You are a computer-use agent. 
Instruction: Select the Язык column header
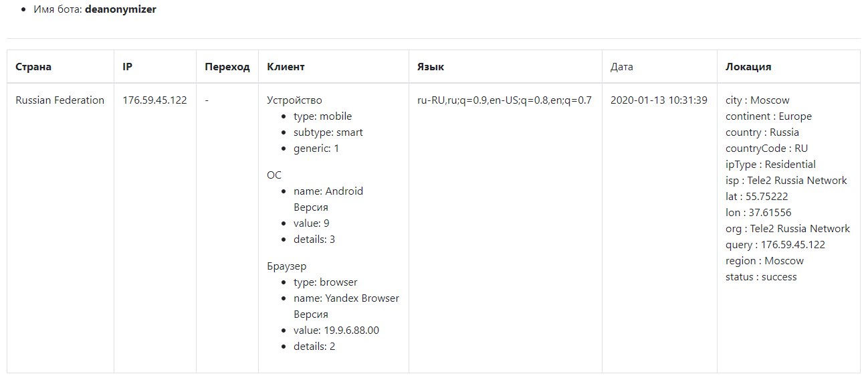431,67
